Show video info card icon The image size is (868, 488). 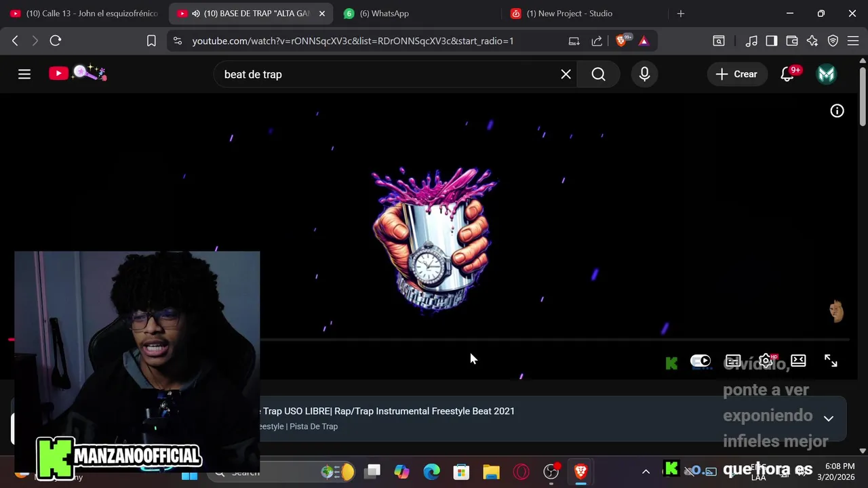pyautogui.click(x=837, y=111)
